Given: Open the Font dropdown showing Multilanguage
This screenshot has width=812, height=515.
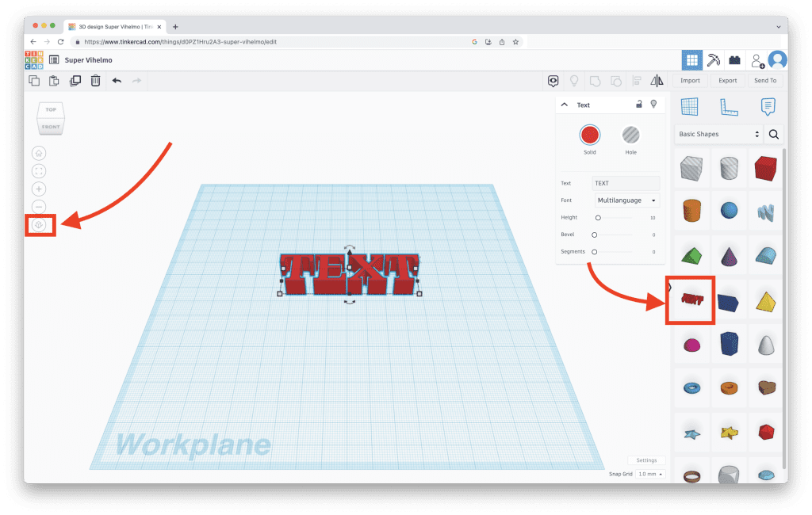Looking at the screenshot, I should 627,200.
